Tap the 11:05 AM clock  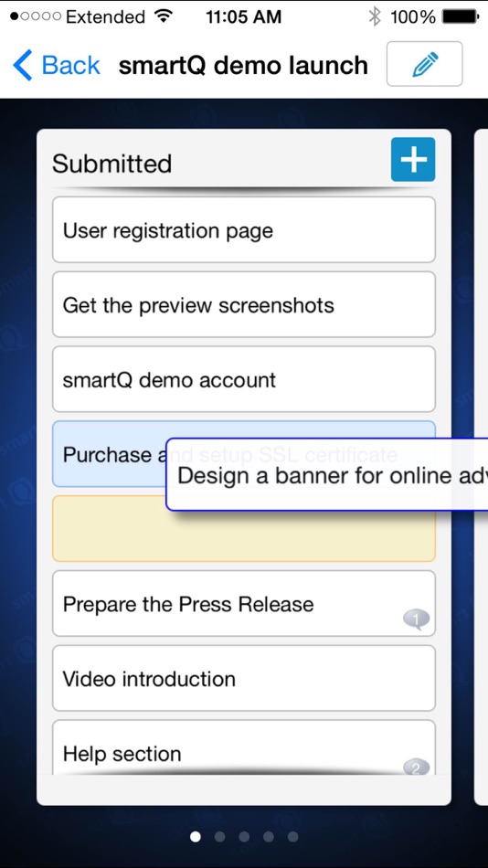(x=244, y=17)
